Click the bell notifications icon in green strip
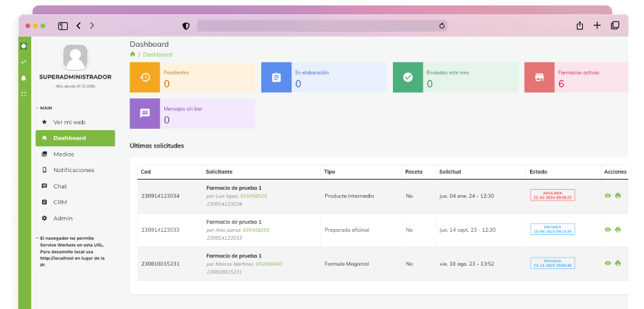The width and height of the screenshot is (644, 309). pyautogui.click(x=24, y=78)
